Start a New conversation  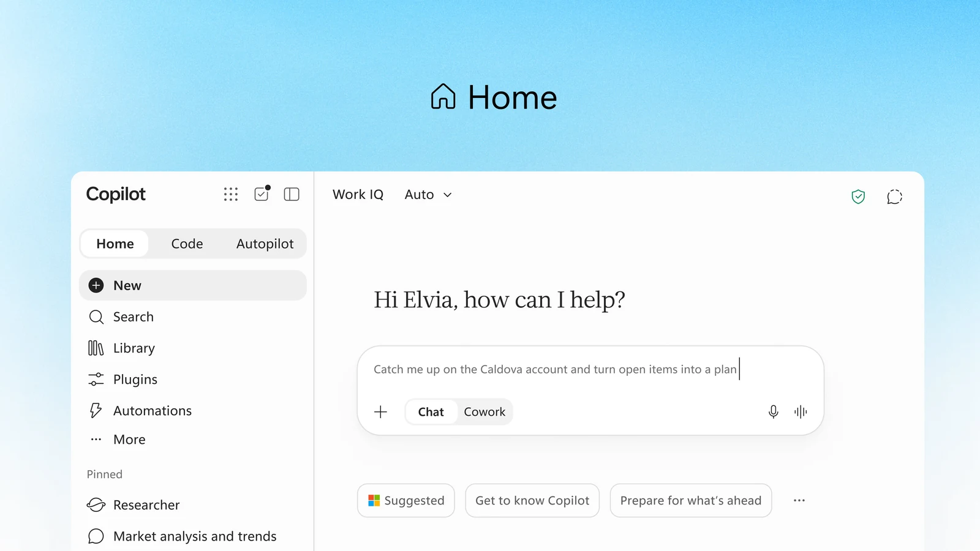[193, 285]
